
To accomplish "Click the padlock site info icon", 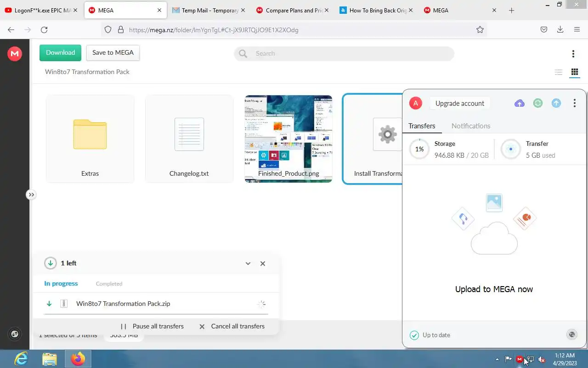I will (121, 29).
